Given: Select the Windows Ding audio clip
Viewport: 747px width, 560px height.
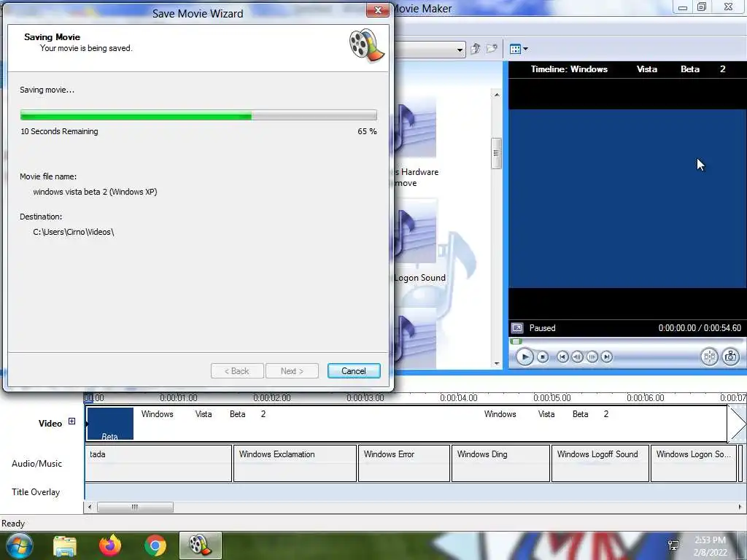Looking at the screenshot, I should point(500,463).
